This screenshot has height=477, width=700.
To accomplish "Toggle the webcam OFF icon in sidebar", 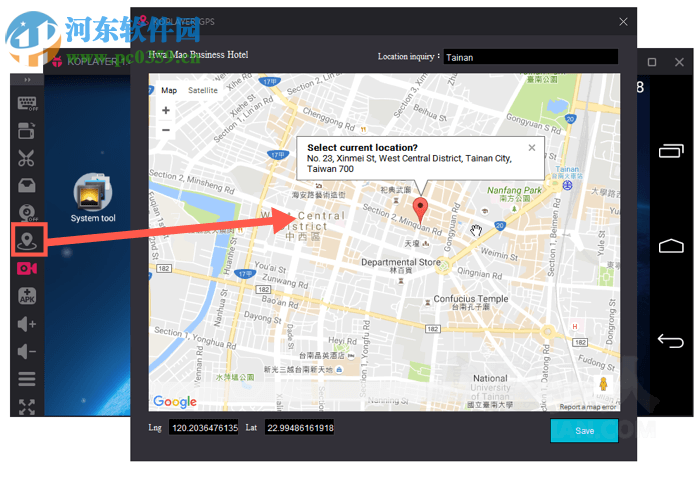I will pos(27,213).
